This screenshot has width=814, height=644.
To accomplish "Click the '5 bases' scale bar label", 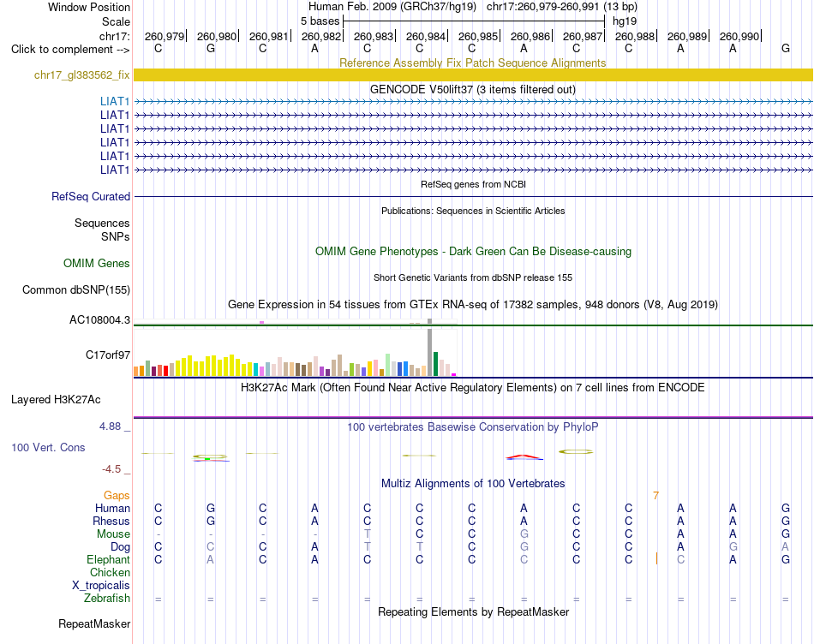I will pyautogui.click(x=320, y=21).
